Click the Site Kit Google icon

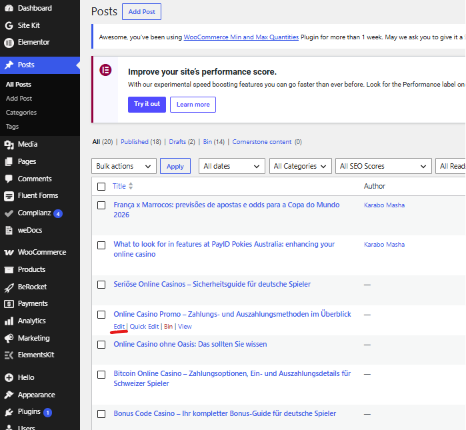coord(9,25)
